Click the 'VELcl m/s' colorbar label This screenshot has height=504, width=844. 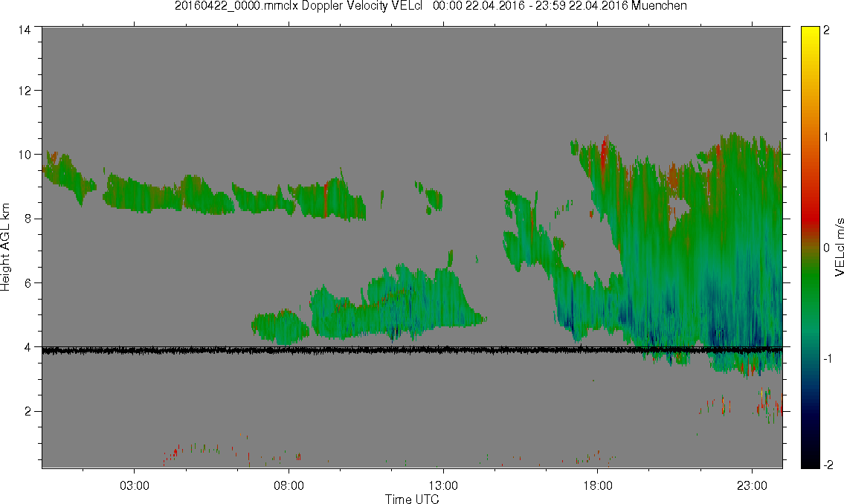(839, 248)
